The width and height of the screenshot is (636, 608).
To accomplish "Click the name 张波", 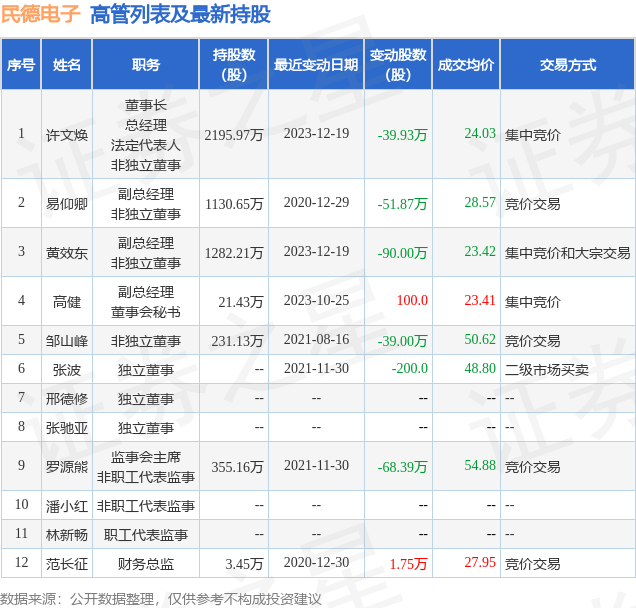I will pyautogui.click(x=67, y=370).
